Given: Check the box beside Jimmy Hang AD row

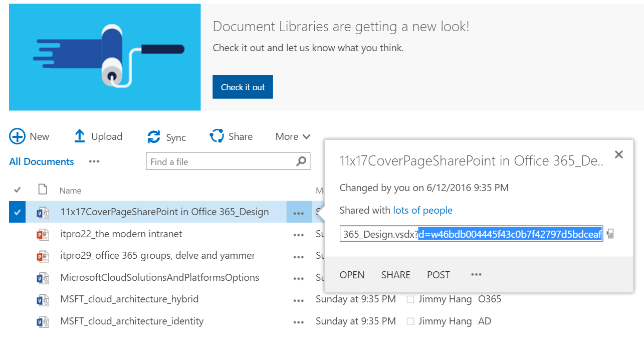Looking at the screenshot, I should [410, 321].
